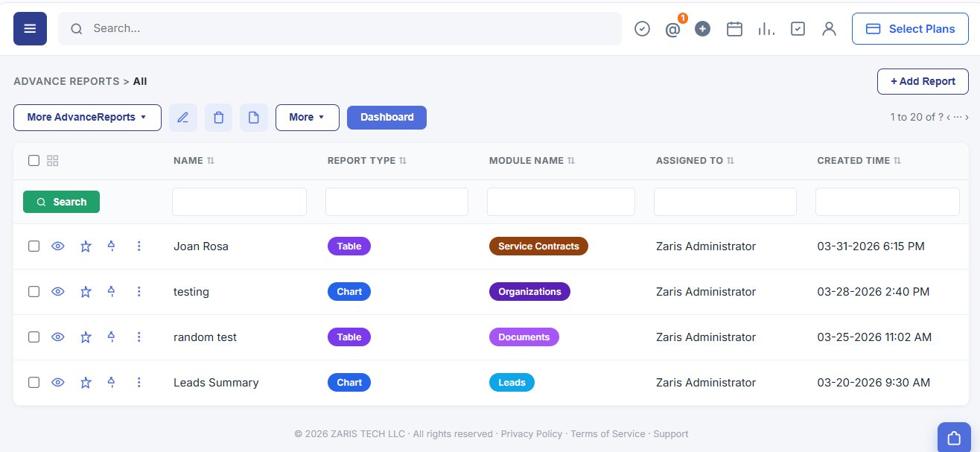Viewport: 980px width, 452px height.
Task: Click the Select Plans button
Action: pyautogui.click(x=910, y=28)
